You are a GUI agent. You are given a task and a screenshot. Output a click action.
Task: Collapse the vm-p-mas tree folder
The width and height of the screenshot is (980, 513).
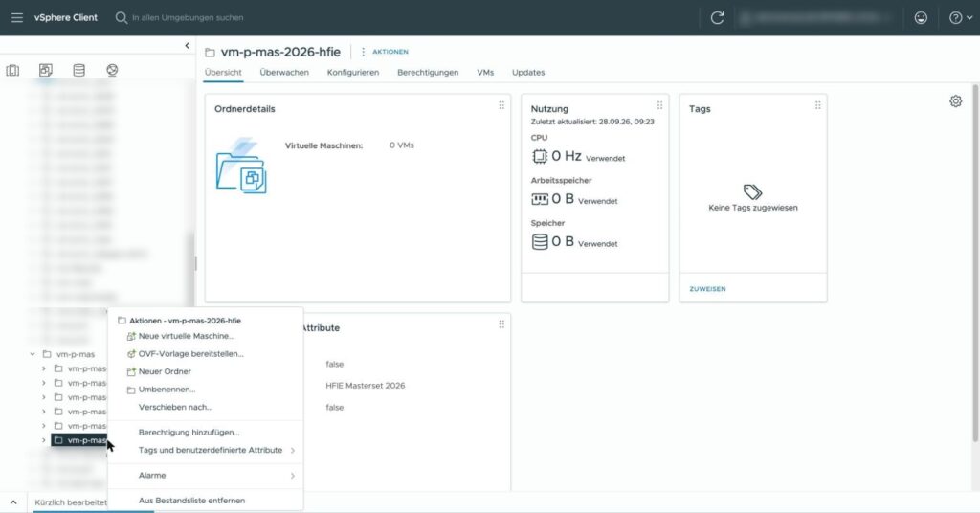pyautogui.click(x=33, y=354)
